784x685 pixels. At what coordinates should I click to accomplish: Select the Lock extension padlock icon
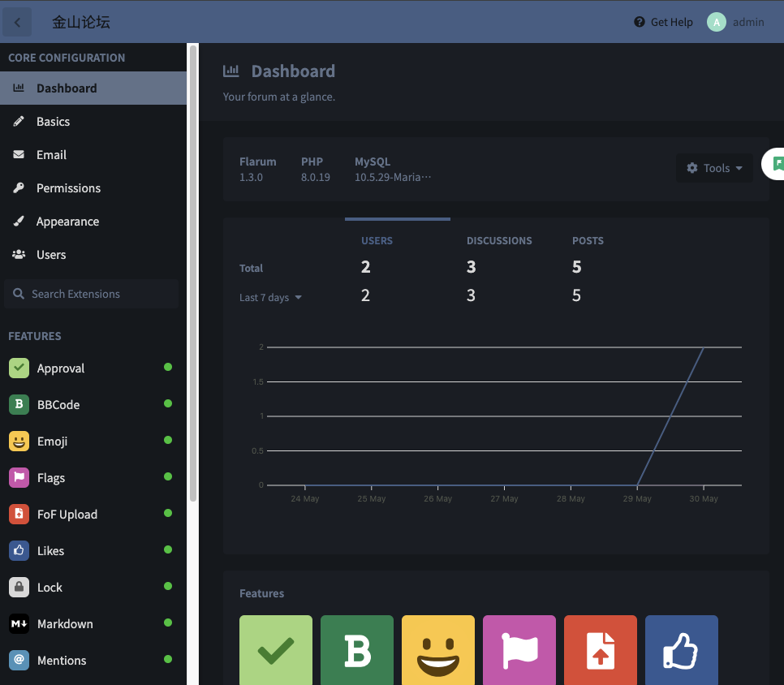click(19, 587)
